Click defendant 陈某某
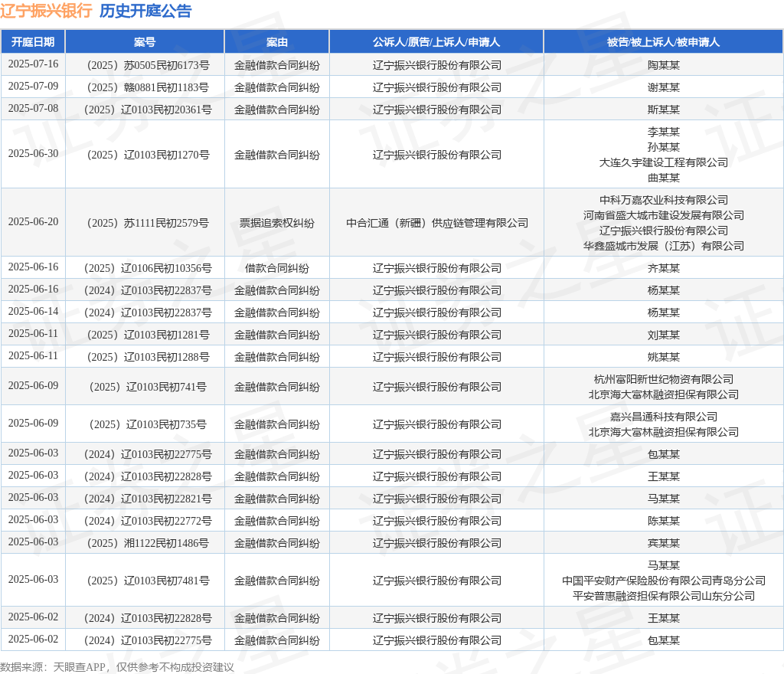 664,521
